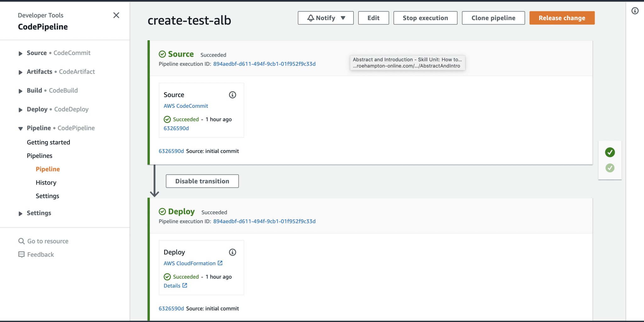644x322 pixels.
Task: Click the Feedback speech-bubble icon in sidebar
Action: (x=21, y=254)
